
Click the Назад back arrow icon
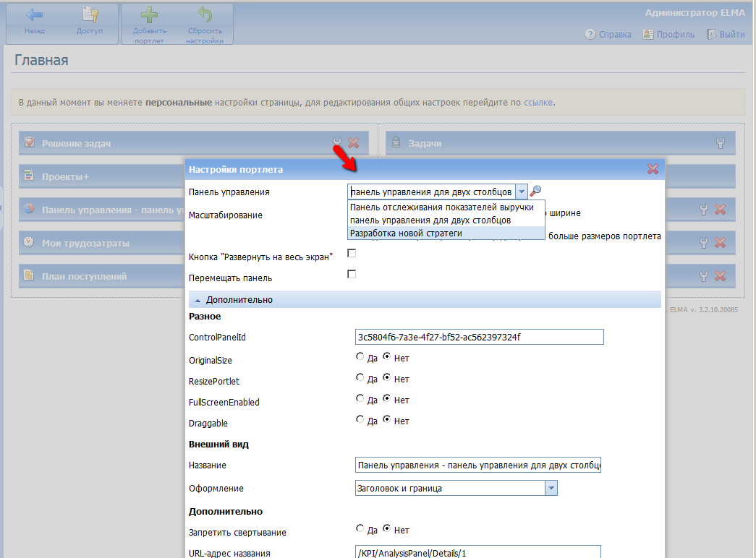click(x=34, y=17)
